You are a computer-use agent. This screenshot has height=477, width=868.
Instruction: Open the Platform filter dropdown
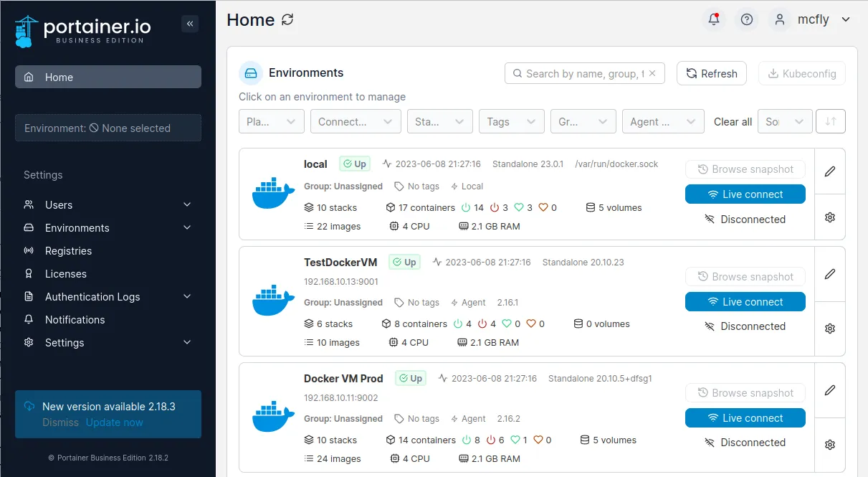(x=271, y=121)
